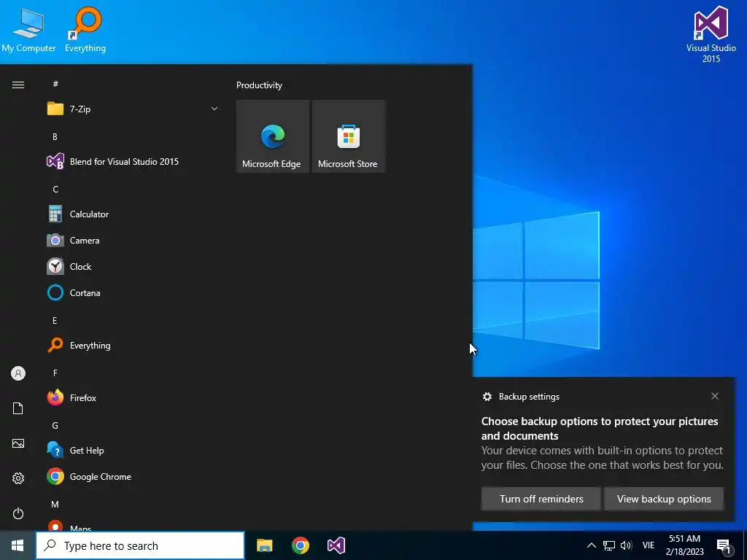The width and height of the screenshot is (747, 560).
Task: Open the network tray icon
Action: click(609, 545)
